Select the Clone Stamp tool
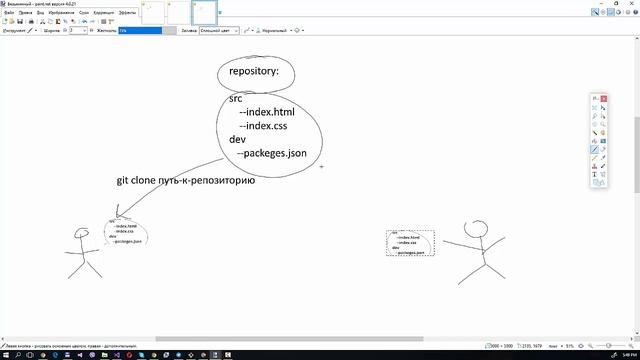 pyautogui.click(x=595, y=166)
